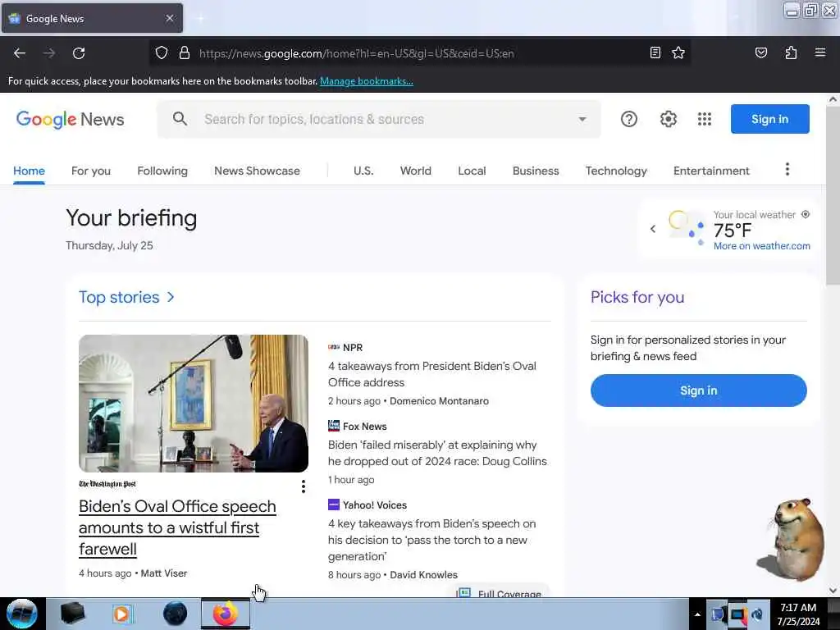Viewport: 840px width, 630px height.
Task: Open Fox News 'failed miserably' article
Action: (437, 453)
